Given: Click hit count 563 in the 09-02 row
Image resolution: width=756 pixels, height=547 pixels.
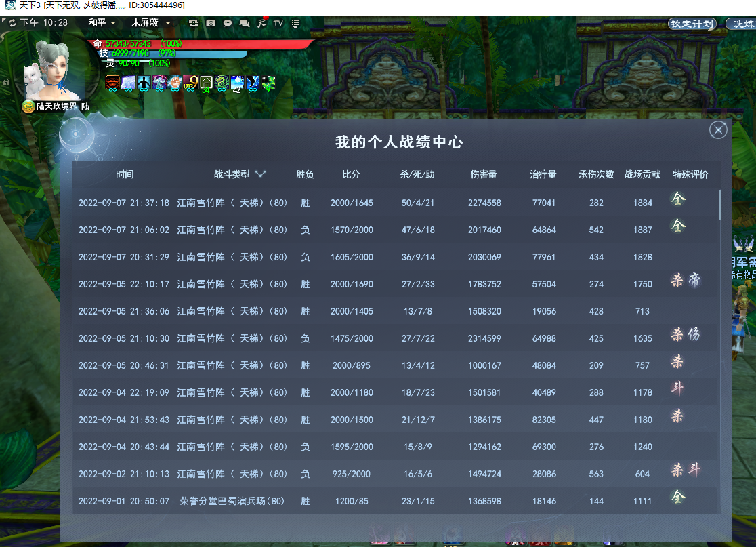Looking at the screenshot, I should pyautogui.click(x=596, y=474).
